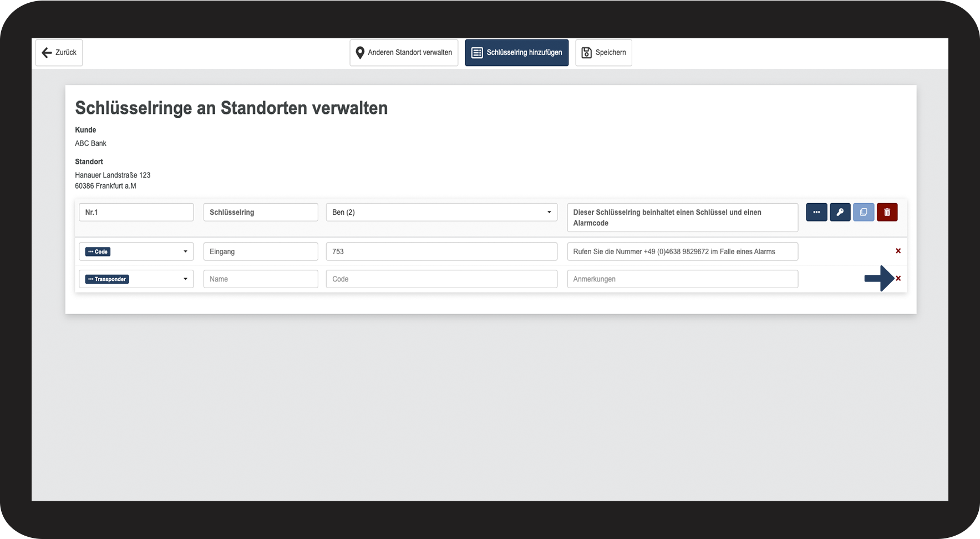Focus the empty Anmerkungen field
Viewport: 980px width, 539px height.
click(x=682, y=279)
